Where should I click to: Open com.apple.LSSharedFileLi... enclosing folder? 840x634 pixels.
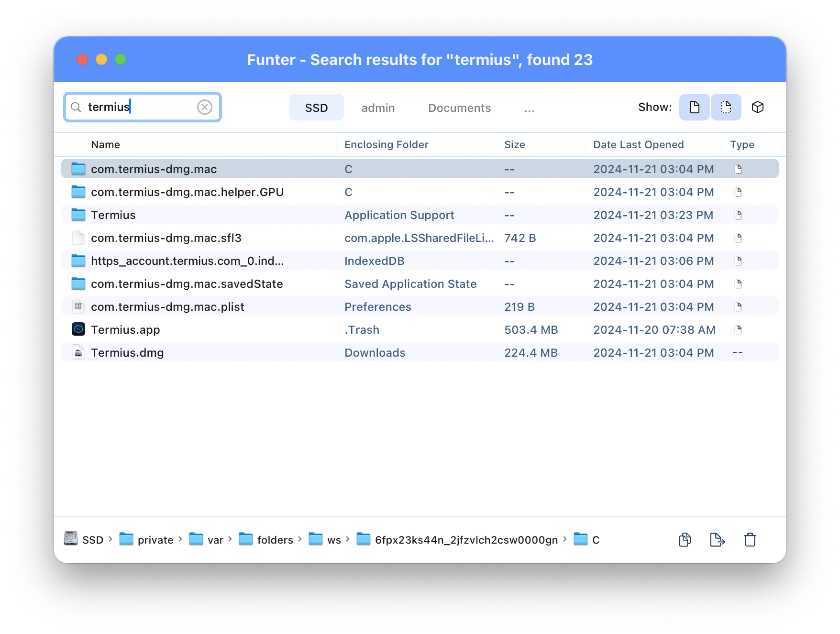click(419, 238)
